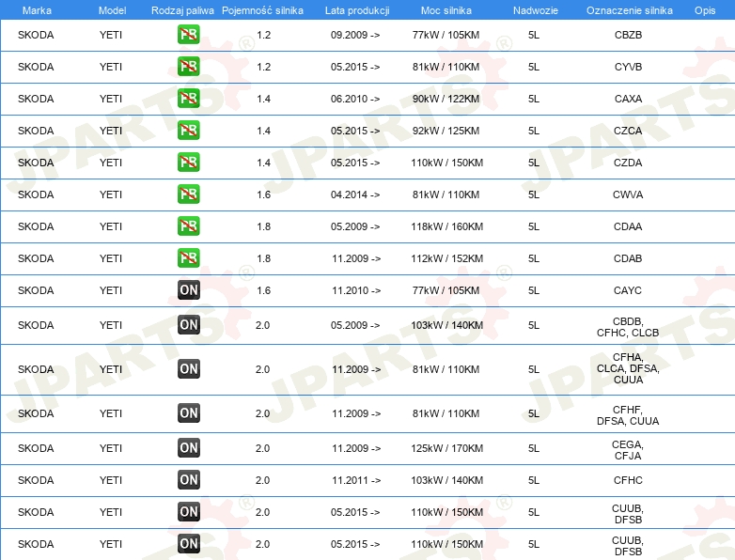Screen dimensions: 735x560
Task: Click the ON diesel icon in the 11.2011 row
Action: point(188,480)
